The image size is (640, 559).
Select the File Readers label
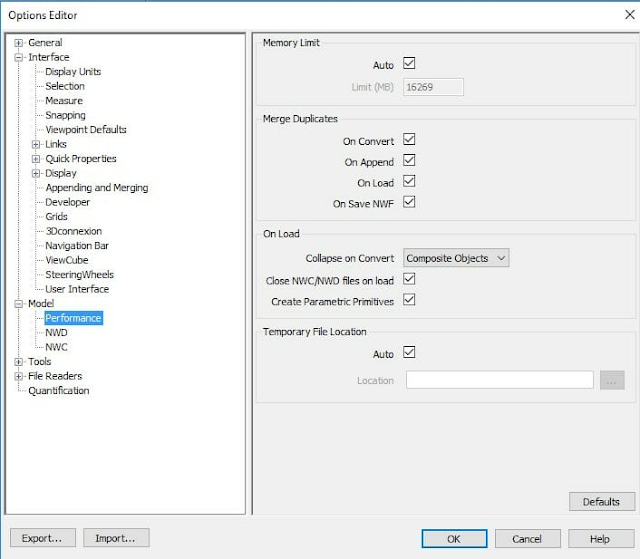coord(55,376)
